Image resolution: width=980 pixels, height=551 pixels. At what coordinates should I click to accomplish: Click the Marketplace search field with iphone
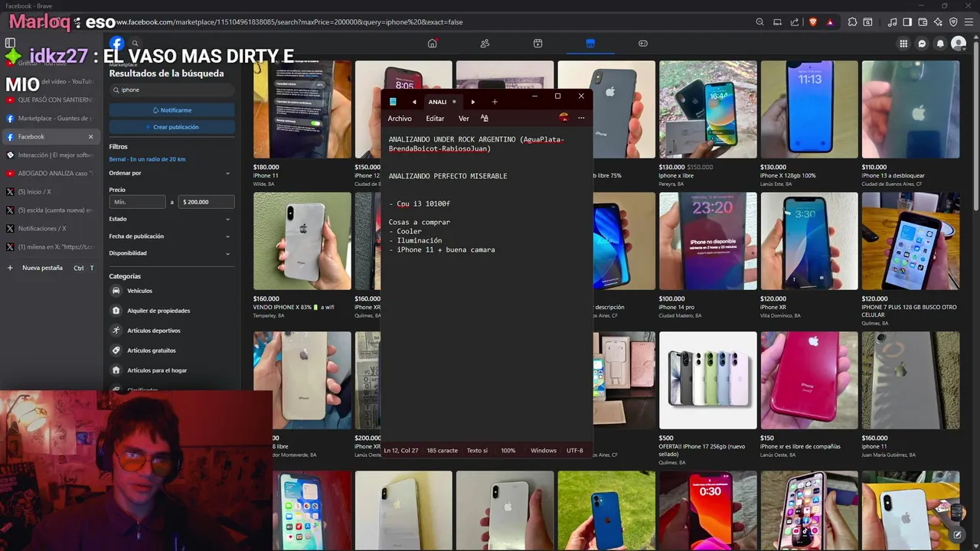(171, 90)
